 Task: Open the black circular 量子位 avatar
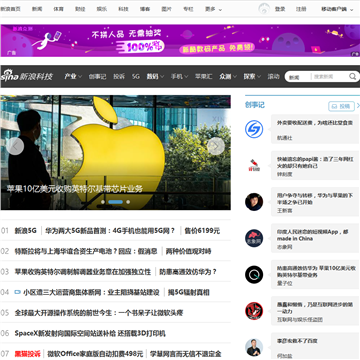coord(254,274)
